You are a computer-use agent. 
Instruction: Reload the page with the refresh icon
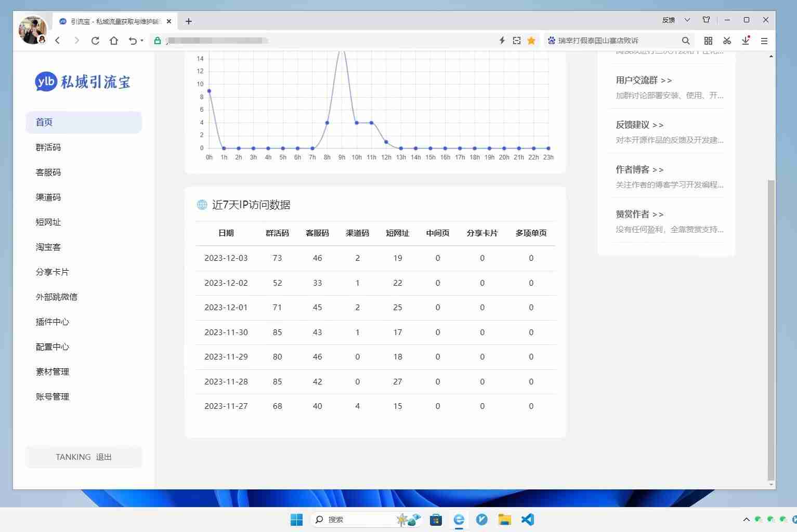[95, 41]
